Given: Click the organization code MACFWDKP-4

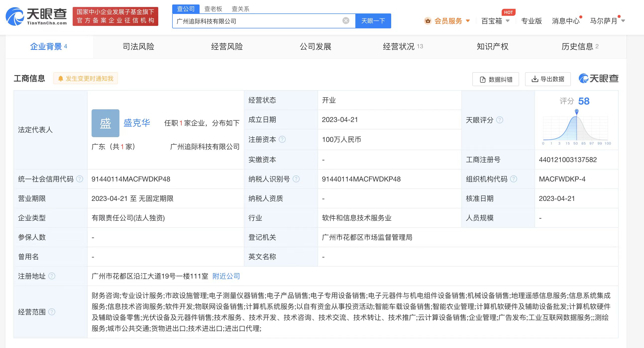Looking at the screenshot, I should (x=562, y=179).
